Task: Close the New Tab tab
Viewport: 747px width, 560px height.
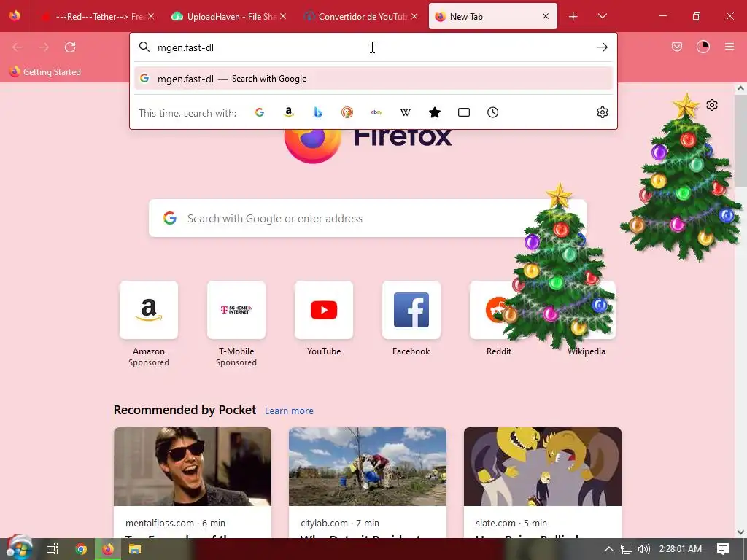Action: (x=546, y=17)
